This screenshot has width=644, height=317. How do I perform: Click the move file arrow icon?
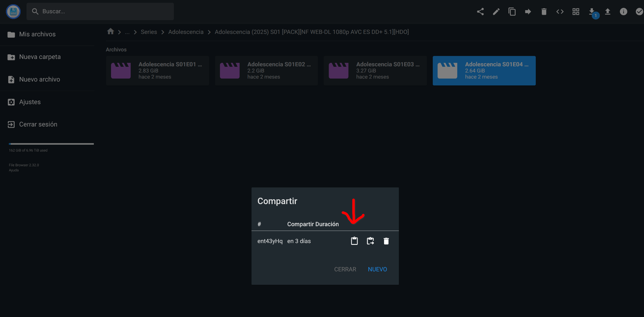(x=528, y=11)
